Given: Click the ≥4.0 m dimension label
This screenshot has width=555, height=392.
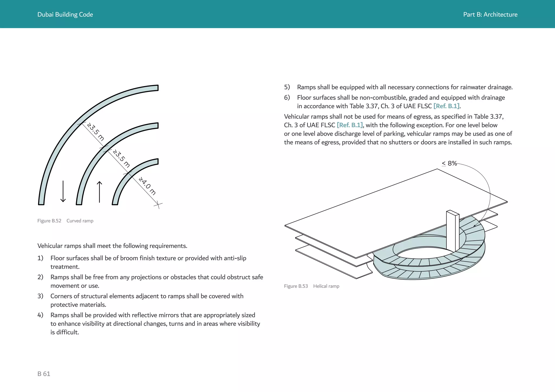Looking at the screenshot, I should point(147,186).
